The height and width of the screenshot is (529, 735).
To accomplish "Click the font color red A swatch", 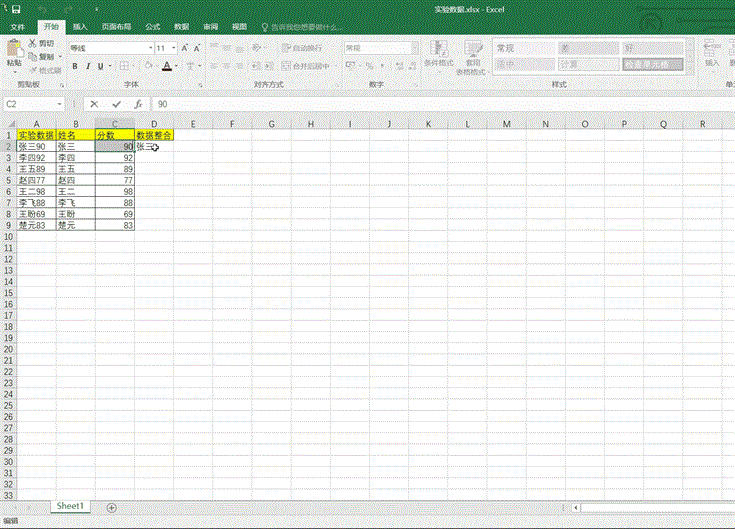I will point(167,66).
